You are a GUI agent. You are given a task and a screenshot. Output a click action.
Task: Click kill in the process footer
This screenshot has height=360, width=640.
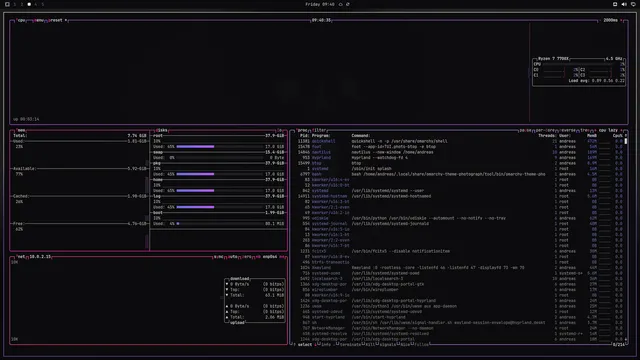click(x=370, y=344)
